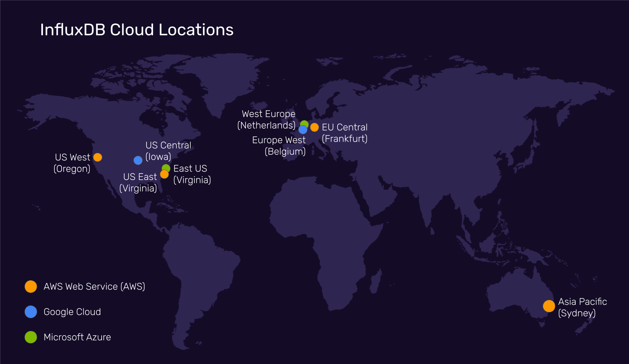Click the 'EU Central (Frankfurt)' label
This screenshot has width=629, height=364.
tap(344, 133)
